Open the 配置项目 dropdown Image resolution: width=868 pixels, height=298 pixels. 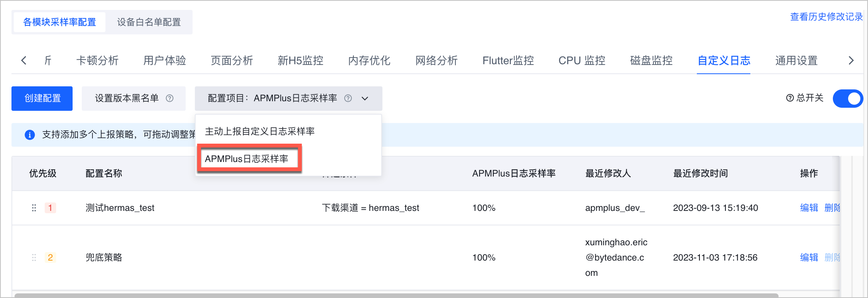point(288,99)
